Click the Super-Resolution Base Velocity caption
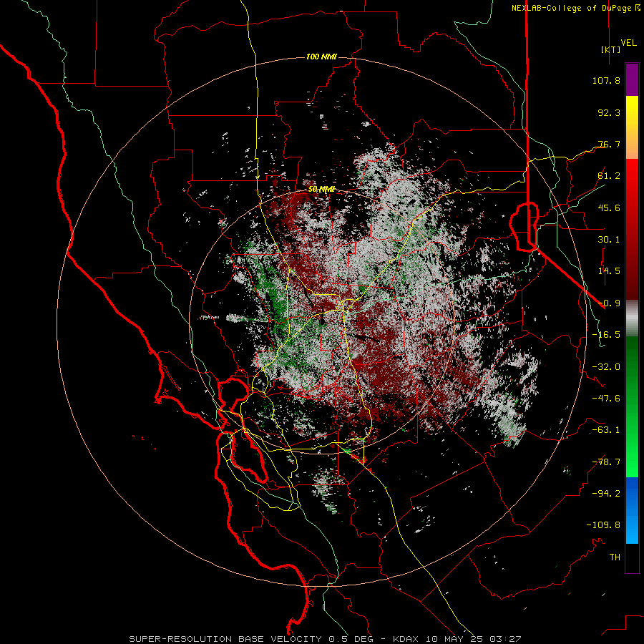644x644 pixels. coord(325,639)
